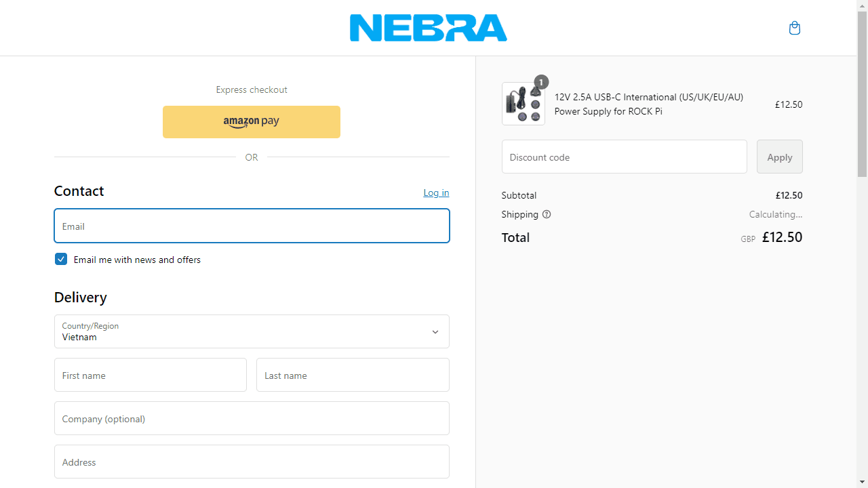
Task: Click the Express checkout label
Action: pos(252,89)
